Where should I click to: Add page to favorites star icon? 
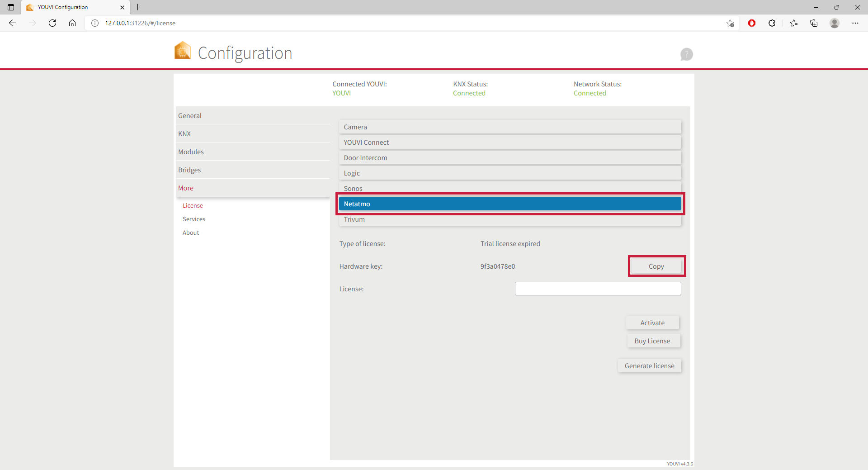point(730,23)
